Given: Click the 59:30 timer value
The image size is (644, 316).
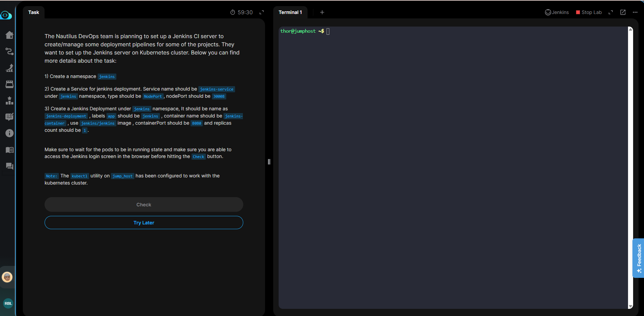Looking at the screenshot, I should pyautogui.click(x=245, y=12).
